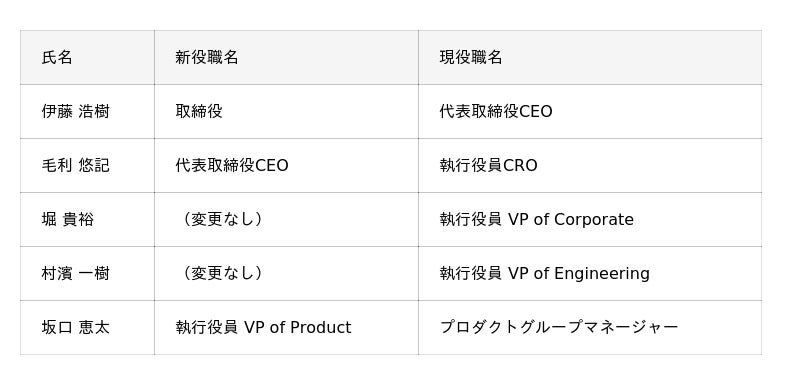Viewport: 800px width, 385px height.
Task: Click the word Engineering in the table
Action: point(602,274)
